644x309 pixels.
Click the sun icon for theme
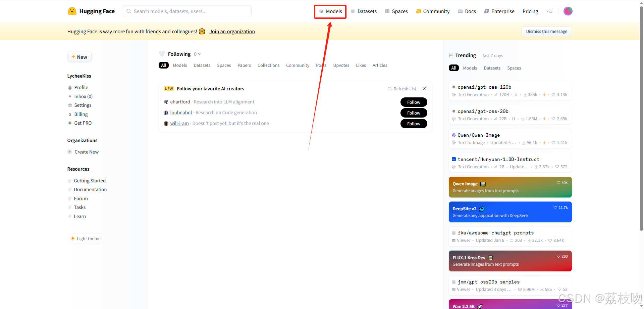click(x=73, y=238)
